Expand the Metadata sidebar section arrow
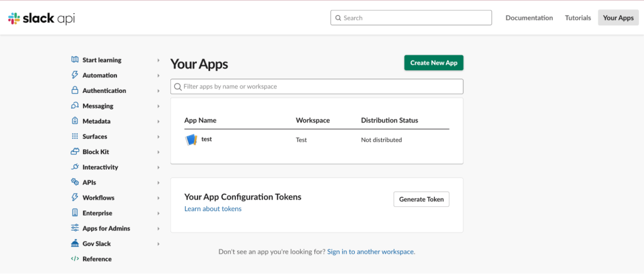The image size is (644, 274). (x=158, y=121)
